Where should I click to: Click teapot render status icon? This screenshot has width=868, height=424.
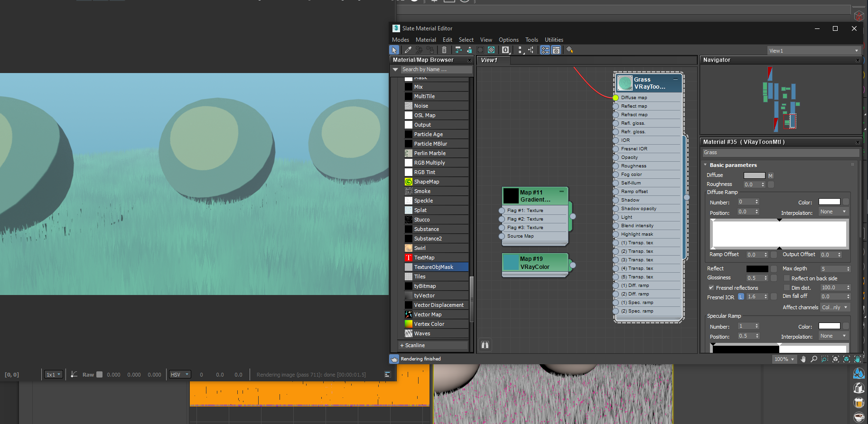pyautogui.click(x=394, y=359)
